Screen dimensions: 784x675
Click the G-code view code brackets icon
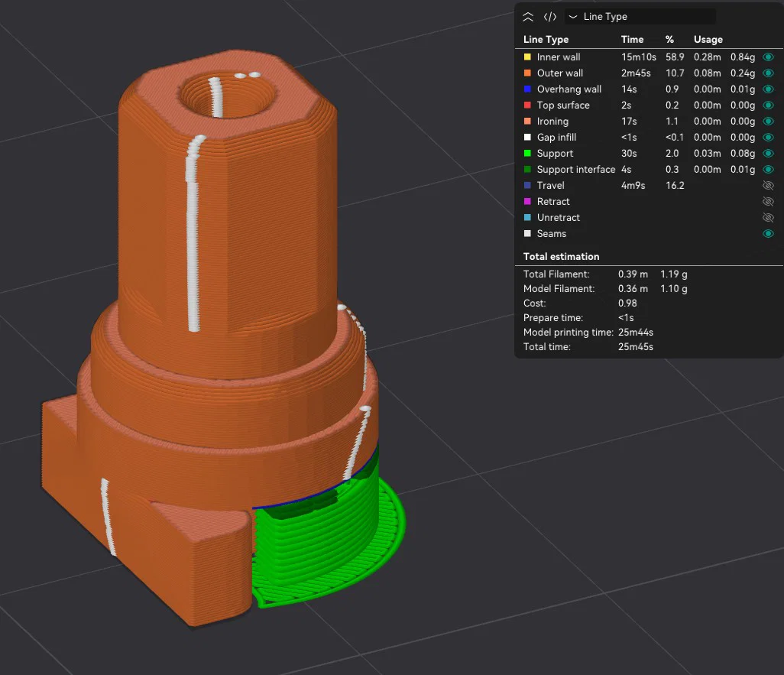(550, 17)
